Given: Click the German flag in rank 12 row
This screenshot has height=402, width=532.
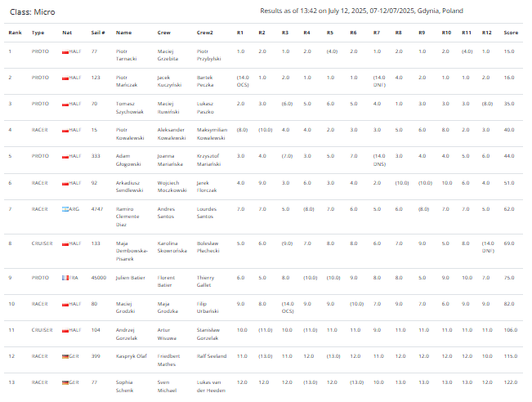Looking at the screenshot, I should pos(65,356).
